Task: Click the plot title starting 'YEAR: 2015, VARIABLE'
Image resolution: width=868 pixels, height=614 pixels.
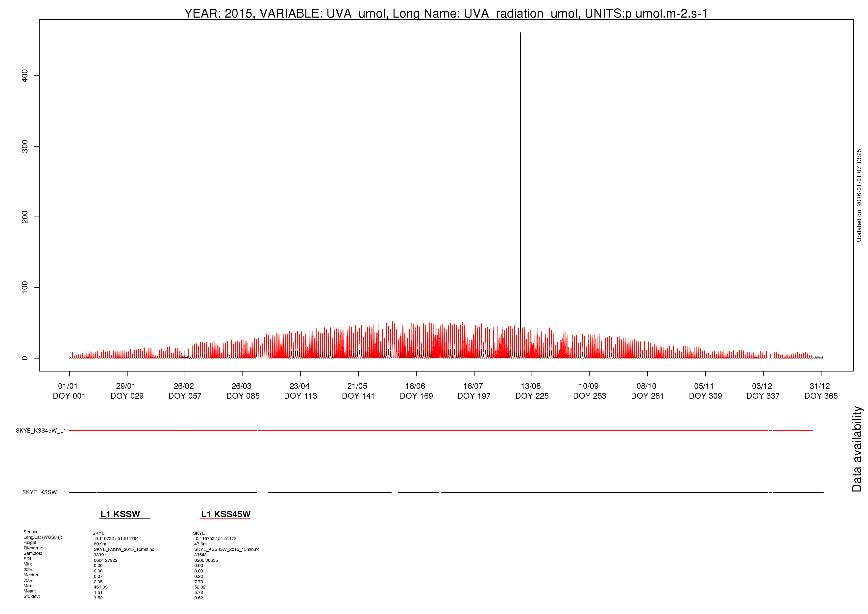Action: 446,13
